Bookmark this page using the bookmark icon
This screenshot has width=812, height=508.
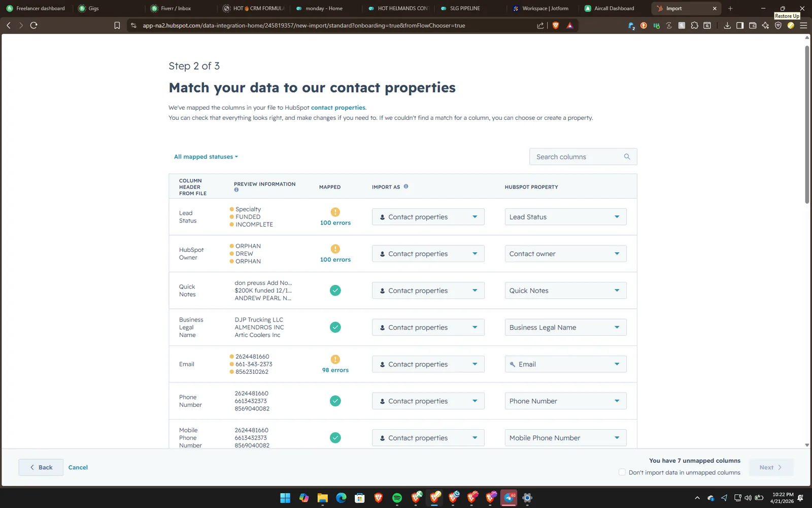117,25
